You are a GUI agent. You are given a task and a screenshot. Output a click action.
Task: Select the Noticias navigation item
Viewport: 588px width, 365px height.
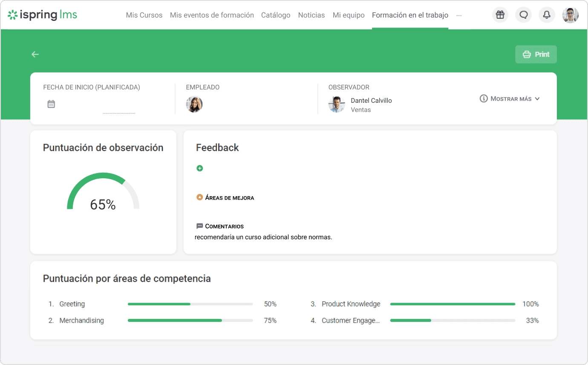311,15
